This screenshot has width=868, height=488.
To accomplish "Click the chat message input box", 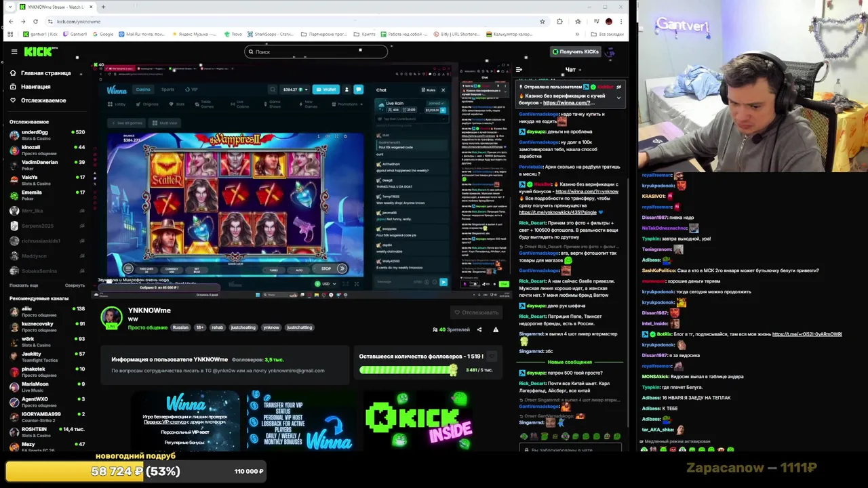I will click(x=570, y=449).
